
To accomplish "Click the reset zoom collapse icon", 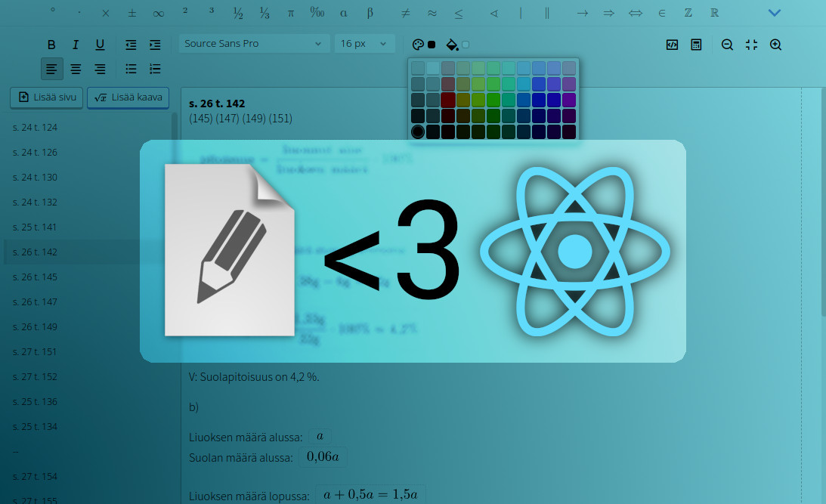I will coord(752,45).
